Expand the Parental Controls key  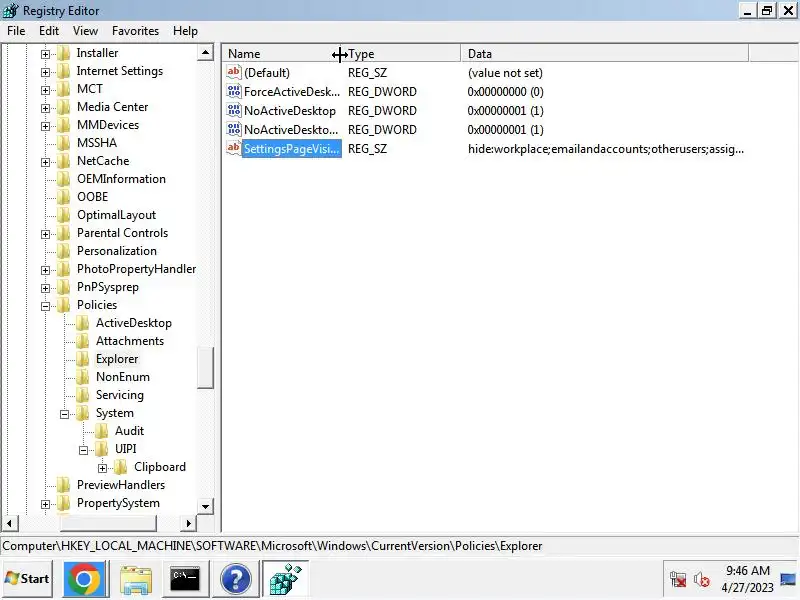pos(45,234)
